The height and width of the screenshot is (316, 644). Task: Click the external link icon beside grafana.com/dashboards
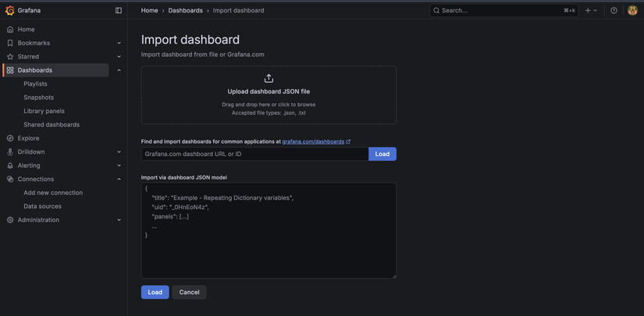tap(348, 141)
